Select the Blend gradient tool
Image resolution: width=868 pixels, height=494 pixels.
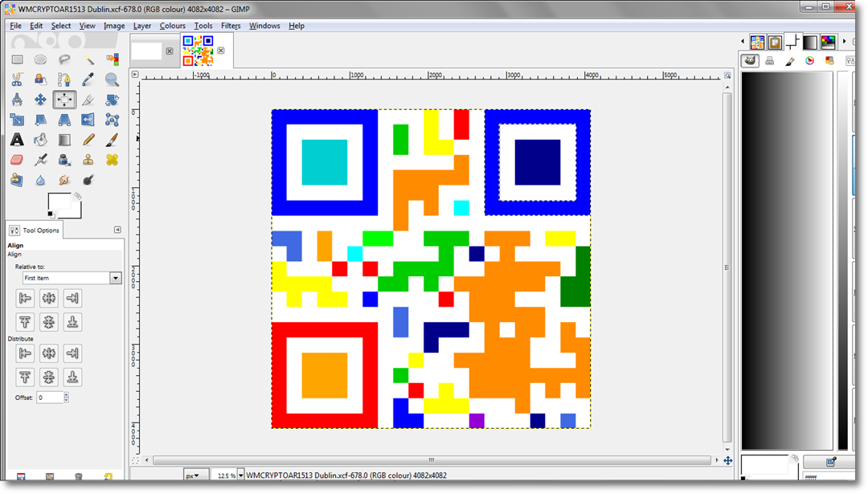tap(64, 140)
